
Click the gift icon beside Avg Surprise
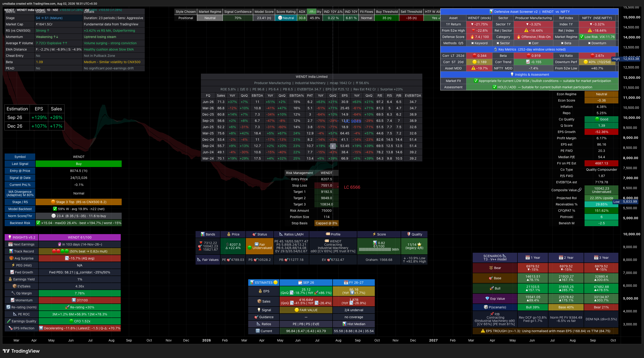(11, 258)
